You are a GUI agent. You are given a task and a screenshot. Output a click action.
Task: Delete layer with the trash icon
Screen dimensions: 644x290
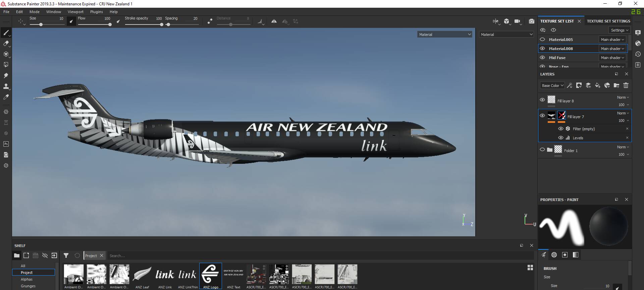coord(626,85)
